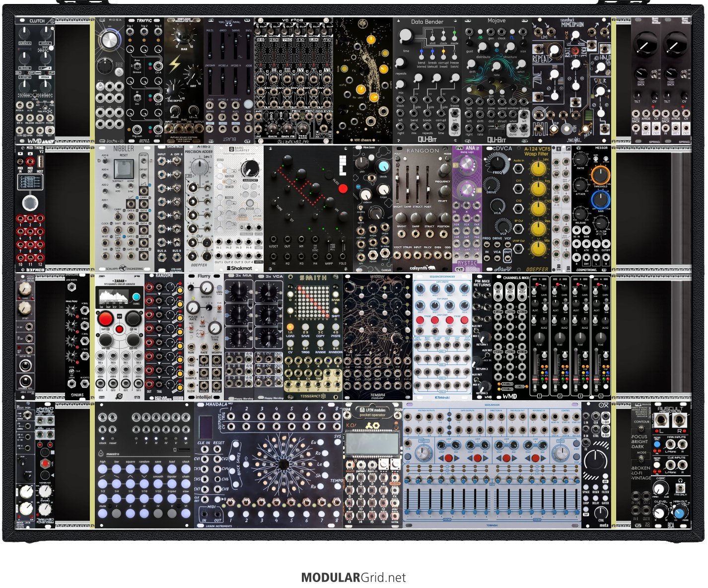Click the blue Main Out knob on Auscult
708x588 pixels.
tap(680, 514)
